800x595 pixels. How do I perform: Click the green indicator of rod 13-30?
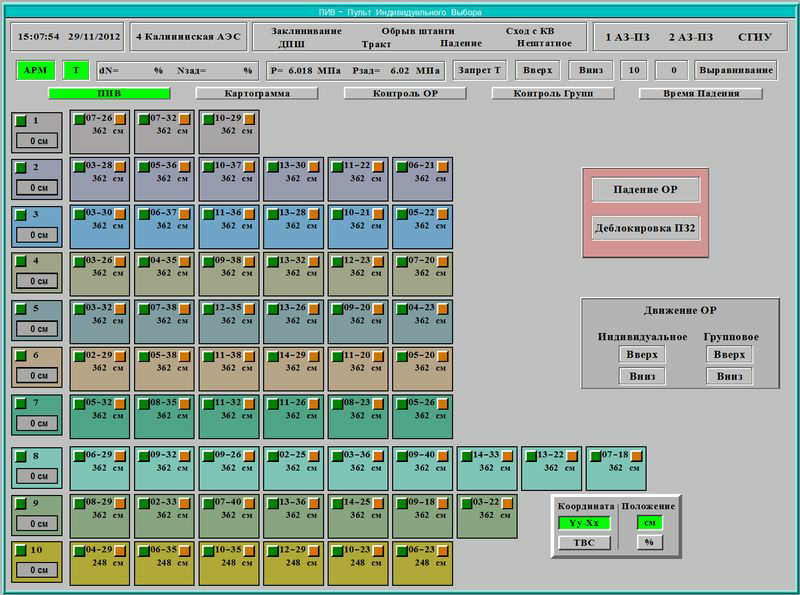click(272, 166)
